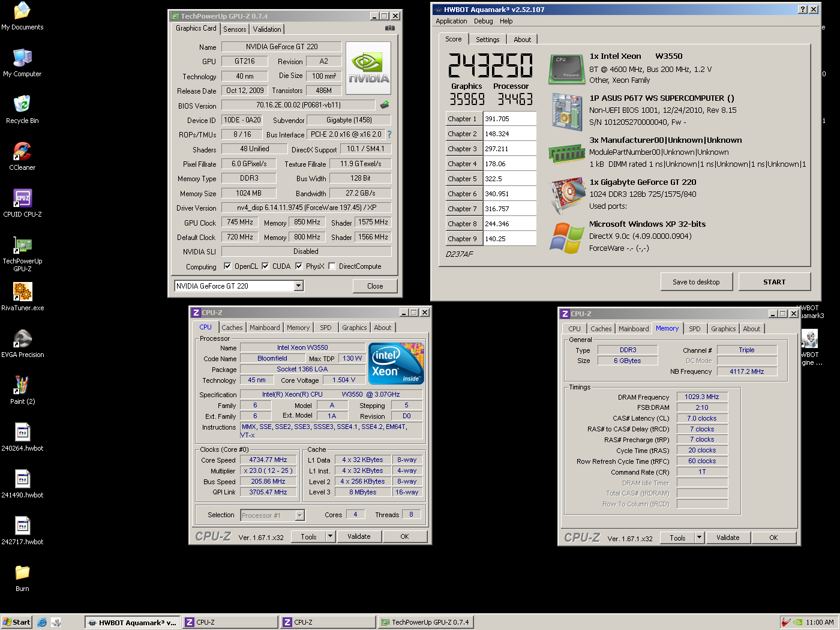The height and width of the screenshot is (630, 840).
Task: Click the Bus Interface question mark icon
Action: coord(389,134)
